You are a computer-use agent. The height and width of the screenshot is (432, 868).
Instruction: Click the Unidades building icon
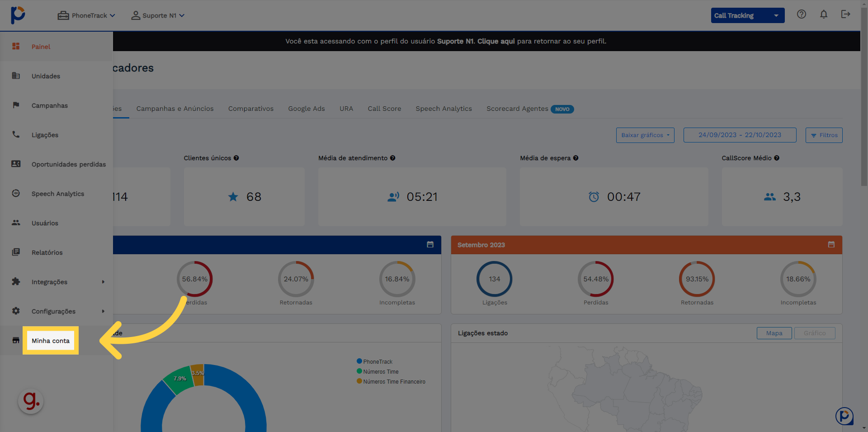(16, 76)
